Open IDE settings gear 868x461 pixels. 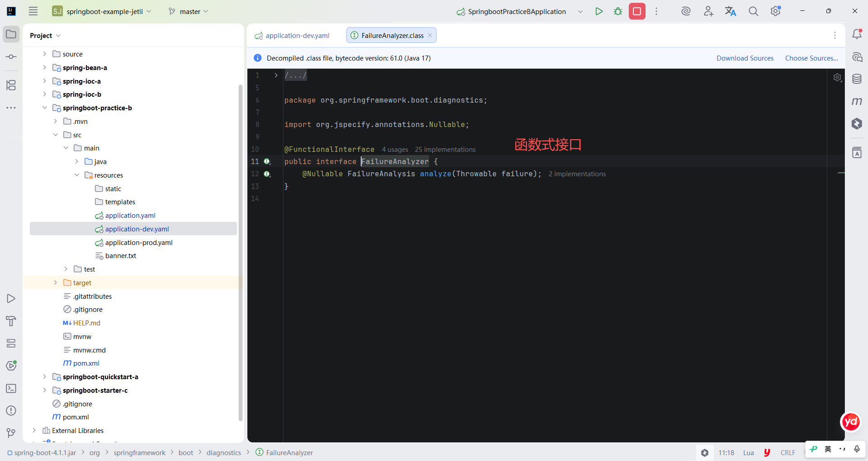click(x=776, y=11)
